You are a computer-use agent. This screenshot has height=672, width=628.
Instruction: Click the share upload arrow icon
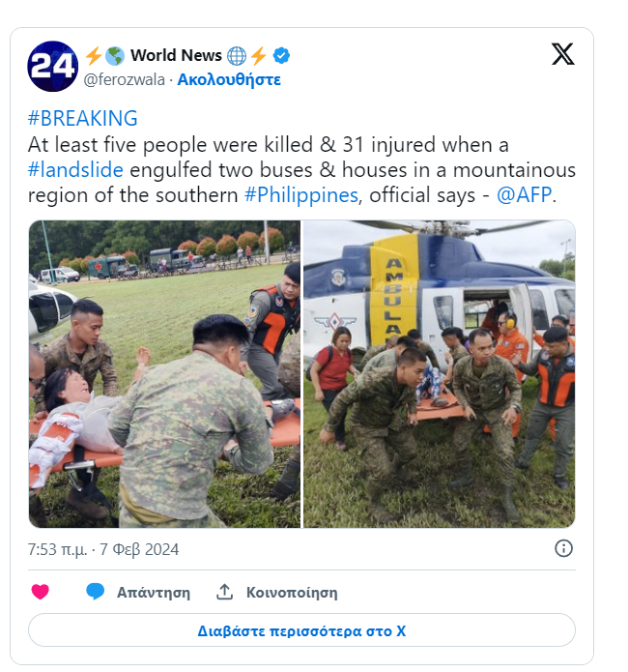pos(224,592)
